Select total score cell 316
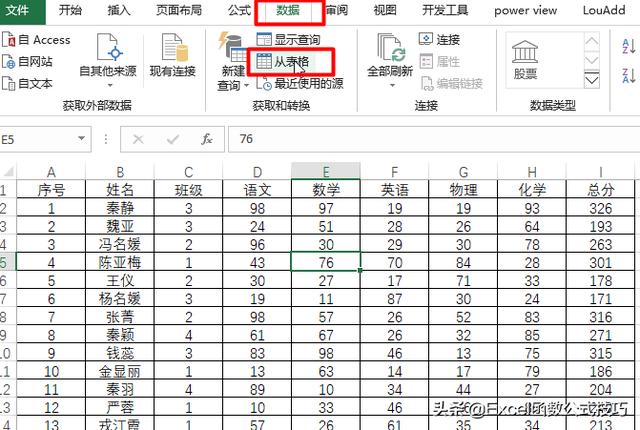Viewport: 640px width, 430px height. pyautogui.click(x=600, y=317)
